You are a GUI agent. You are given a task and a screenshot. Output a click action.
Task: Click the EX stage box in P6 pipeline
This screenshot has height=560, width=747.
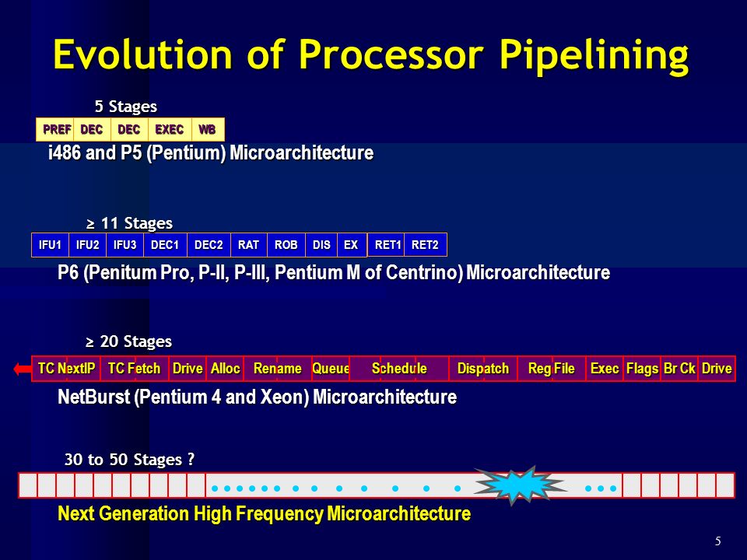352,245
